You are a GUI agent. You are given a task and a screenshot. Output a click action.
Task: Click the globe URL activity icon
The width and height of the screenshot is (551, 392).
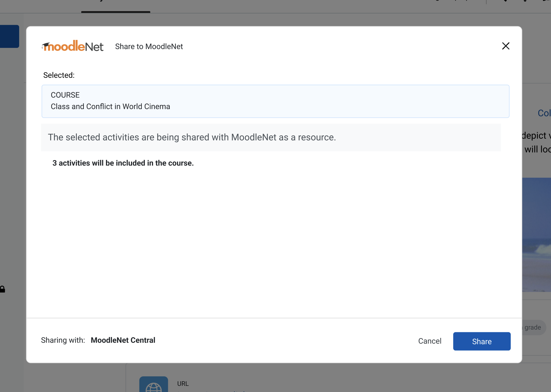(154, 384)
